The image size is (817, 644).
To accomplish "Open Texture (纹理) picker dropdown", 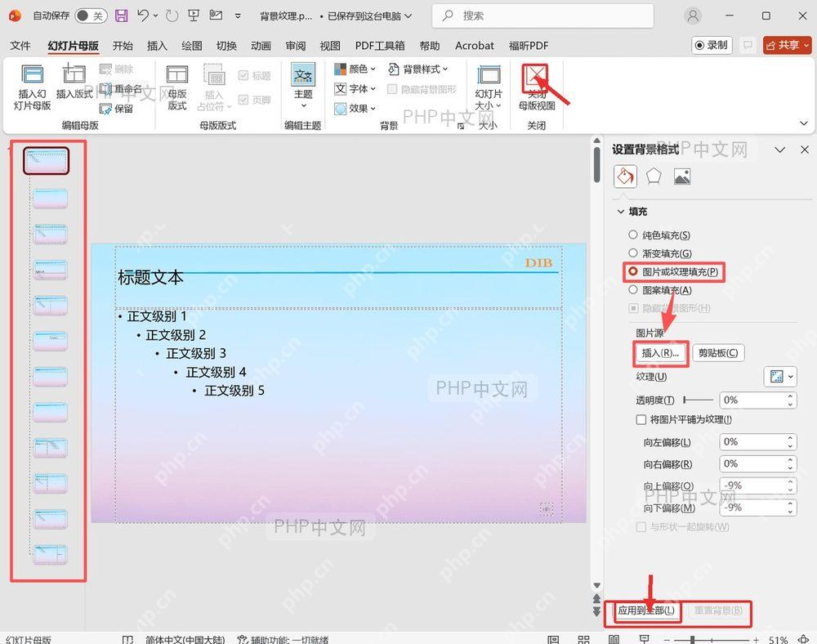I will point(780,377).
